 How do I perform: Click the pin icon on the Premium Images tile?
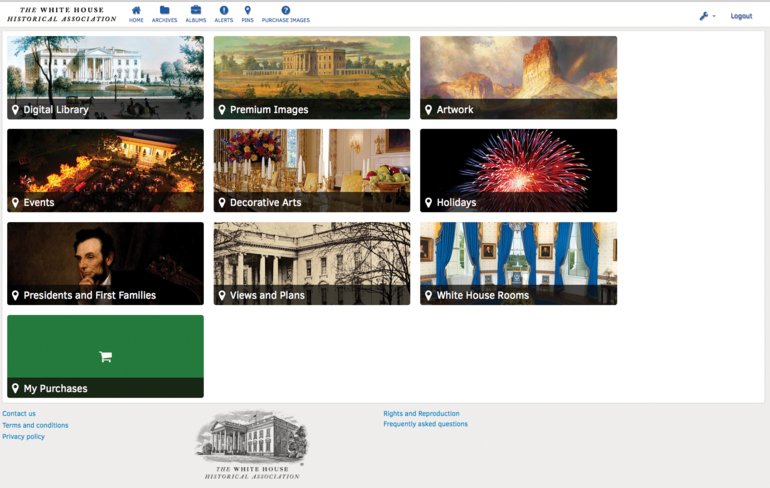(222, 109)
